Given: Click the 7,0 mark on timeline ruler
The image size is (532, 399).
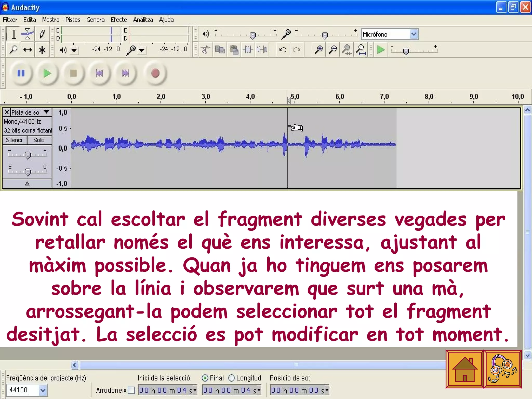Looking at the screenshot, I should pyautogui.click(x=384, y=97).
